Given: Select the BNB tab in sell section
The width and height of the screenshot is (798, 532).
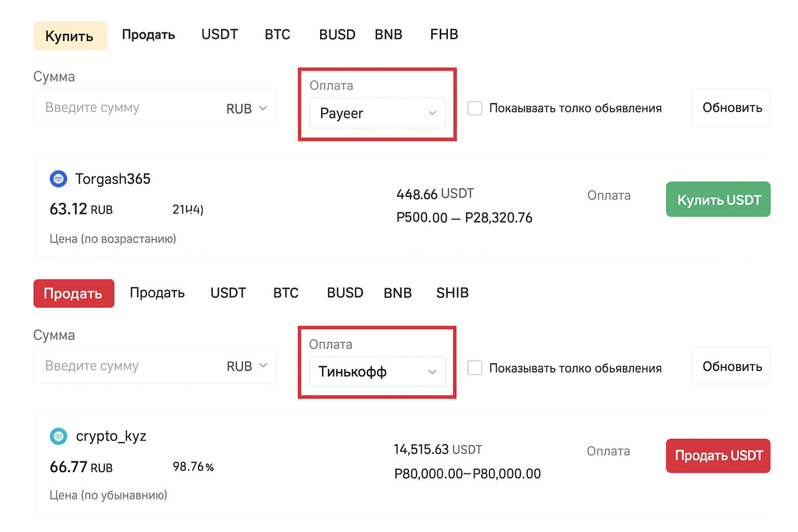Looking at the screenshot, I should click(397, 293).
